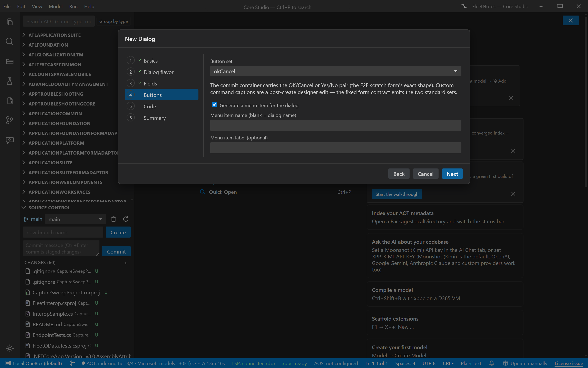Focus the Menu item name input field
The image size is (588, 368).
(x=336, y=125)
